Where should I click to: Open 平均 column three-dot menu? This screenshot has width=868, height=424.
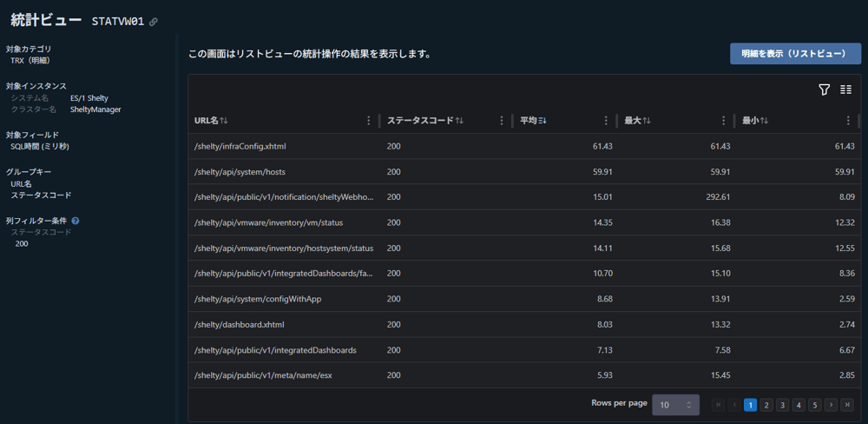tap(606, 121)
